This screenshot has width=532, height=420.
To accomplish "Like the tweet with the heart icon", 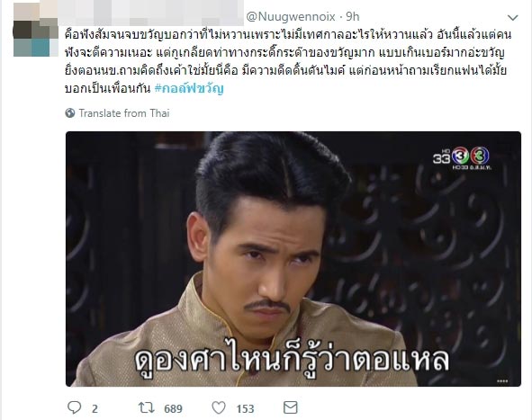I will coord(219,407).
